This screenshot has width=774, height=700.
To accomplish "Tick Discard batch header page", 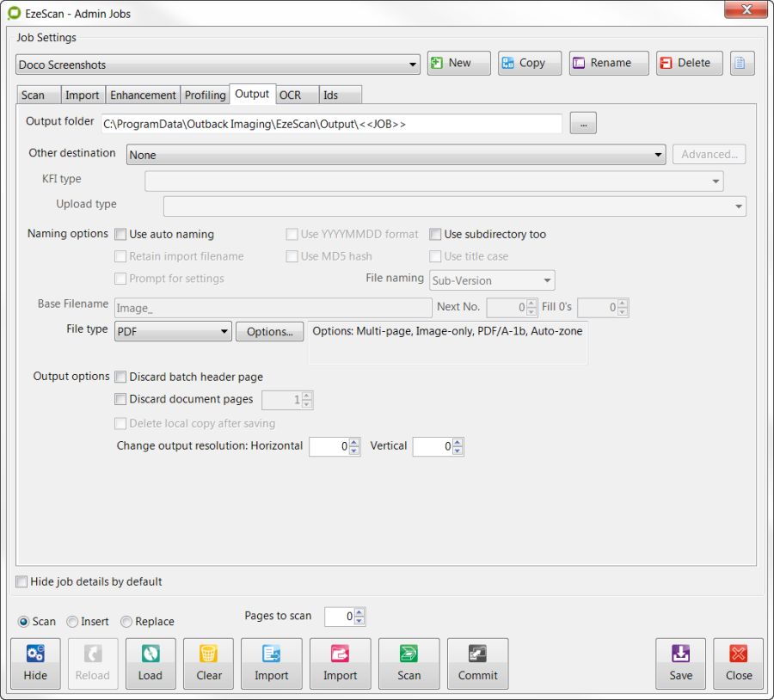I will click(121, 377).
